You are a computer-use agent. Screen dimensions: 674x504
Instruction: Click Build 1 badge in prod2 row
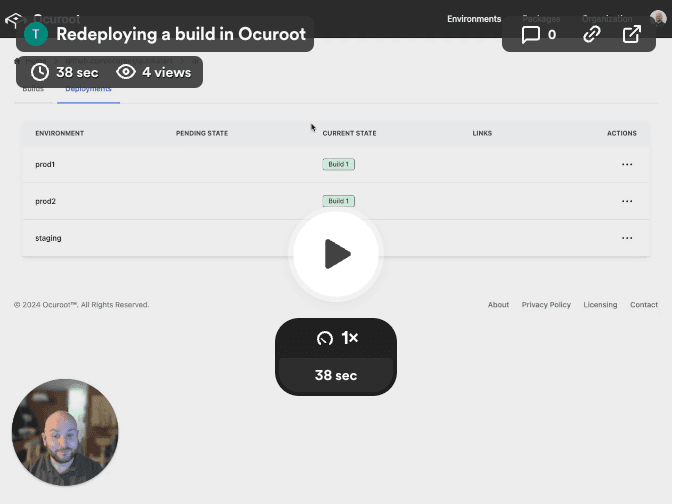tap(339, 201)
